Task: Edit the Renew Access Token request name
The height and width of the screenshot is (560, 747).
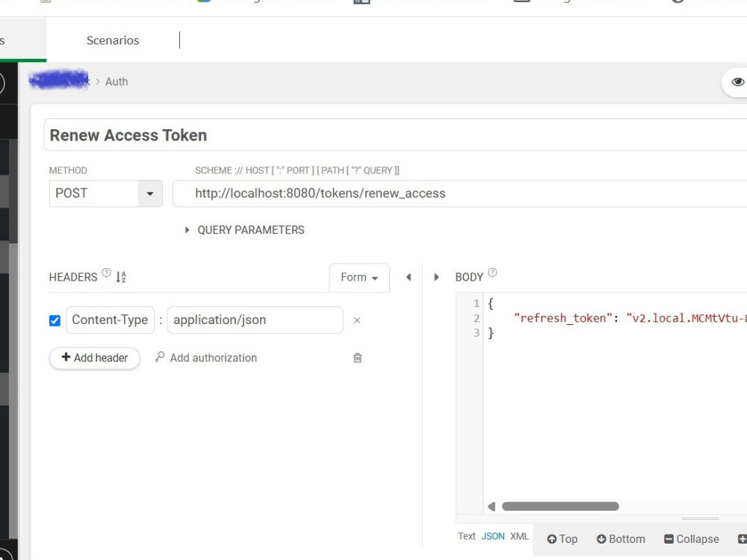Action: click(x=395, y=135)
